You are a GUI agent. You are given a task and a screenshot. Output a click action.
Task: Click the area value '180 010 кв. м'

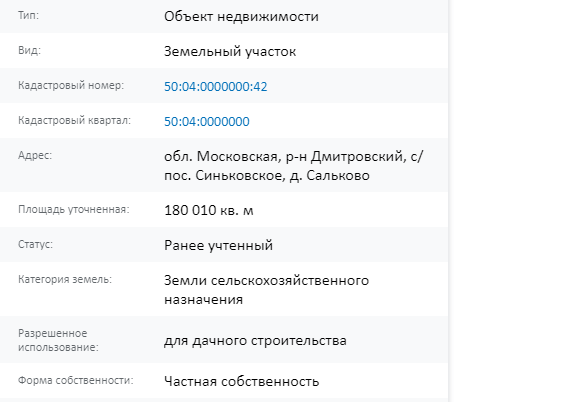click(x=209, y=210)
